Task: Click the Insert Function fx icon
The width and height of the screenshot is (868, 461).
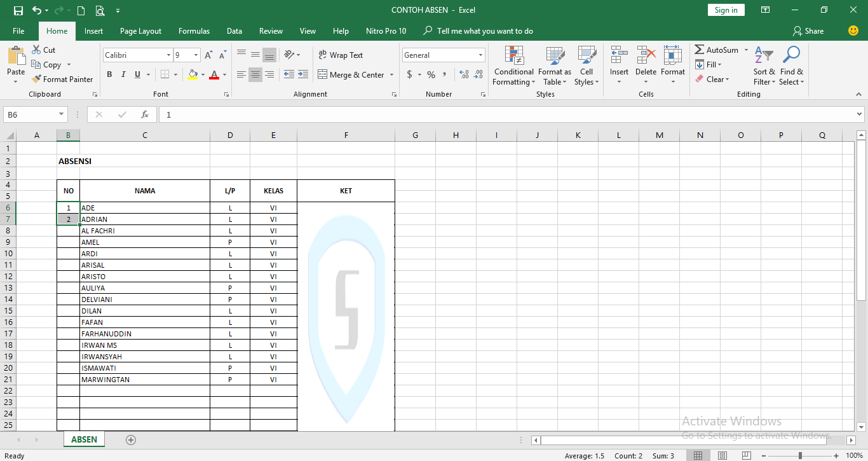Action: coord(145,114)
